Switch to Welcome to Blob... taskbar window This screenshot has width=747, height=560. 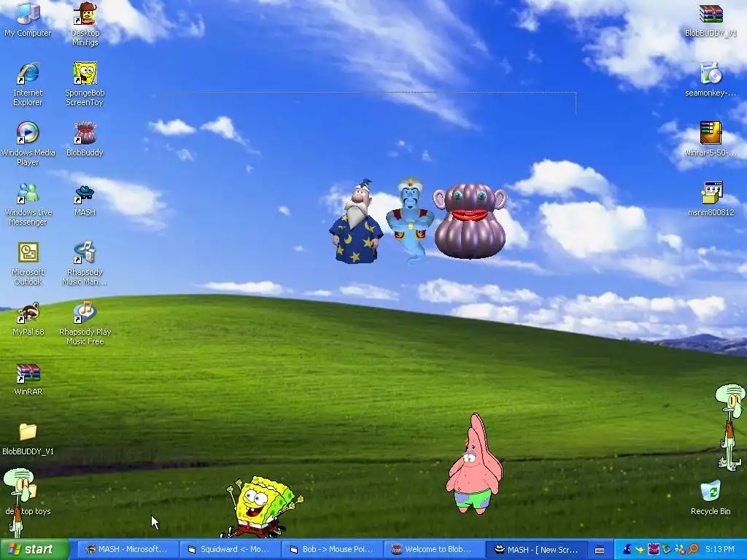(433, 550)
